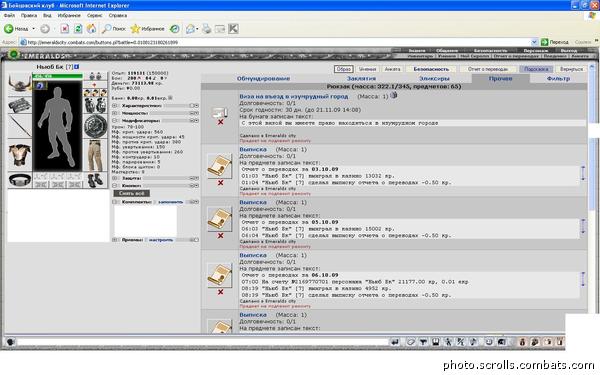This screenshot has height=375, width=600.
Task: Switch to the Эликсиры inventory tab
Action: point(434,78)
